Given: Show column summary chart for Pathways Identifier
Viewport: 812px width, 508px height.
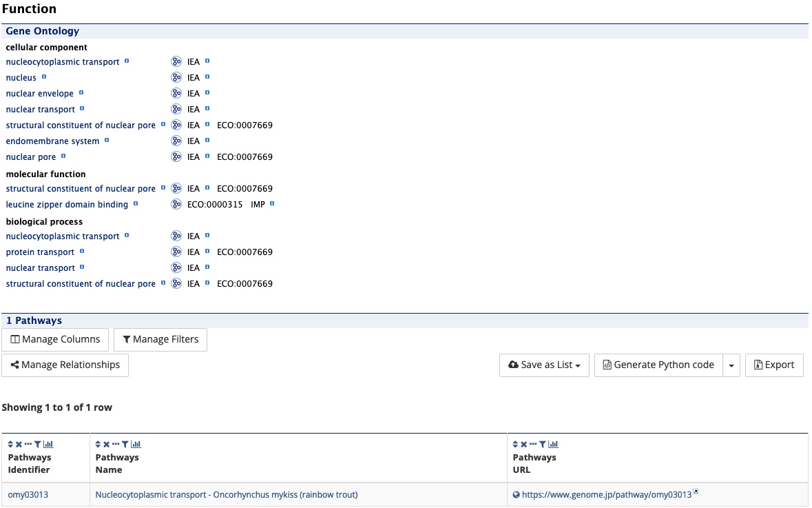Looking at the screenshot, I should tap(48, 444).
